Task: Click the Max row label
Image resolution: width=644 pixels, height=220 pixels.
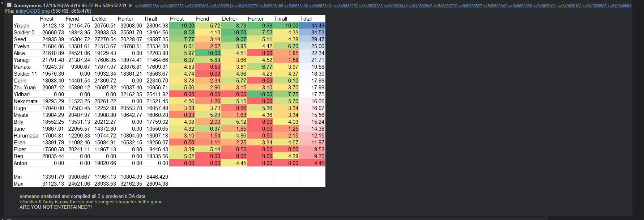Action: click(18, 184)
